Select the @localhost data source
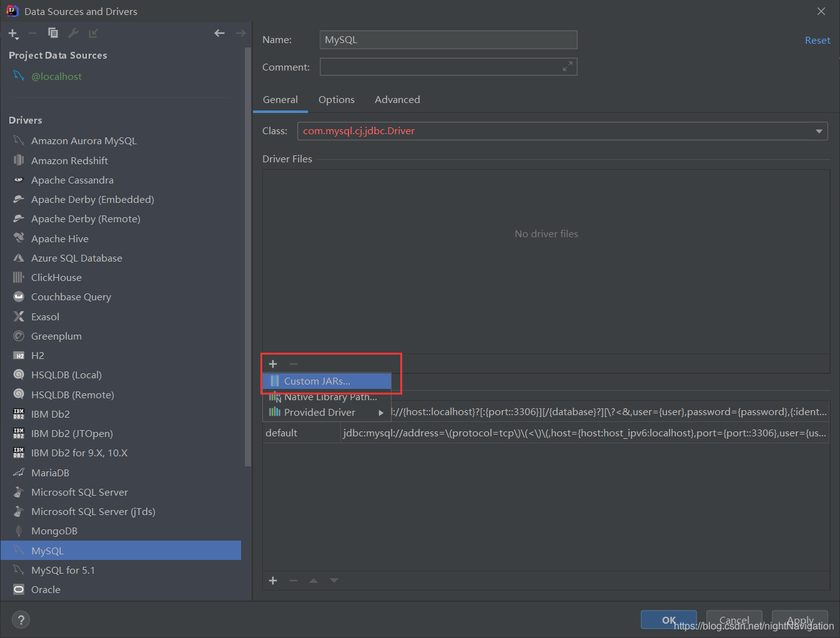The height and width of the screenshot is (638, 840). click(x=56, y=76)
